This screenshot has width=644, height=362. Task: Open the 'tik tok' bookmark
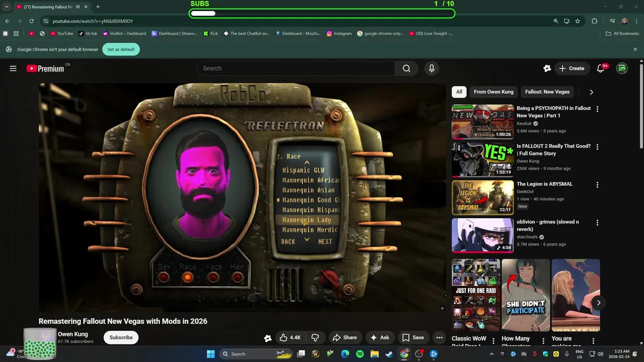88,34
